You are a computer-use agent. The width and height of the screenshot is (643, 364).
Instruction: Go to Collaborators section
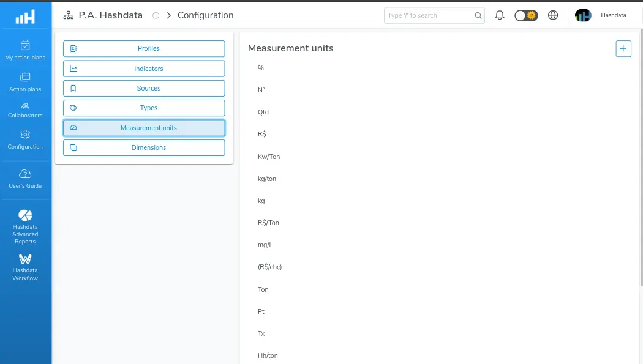(x=25, y=111)
